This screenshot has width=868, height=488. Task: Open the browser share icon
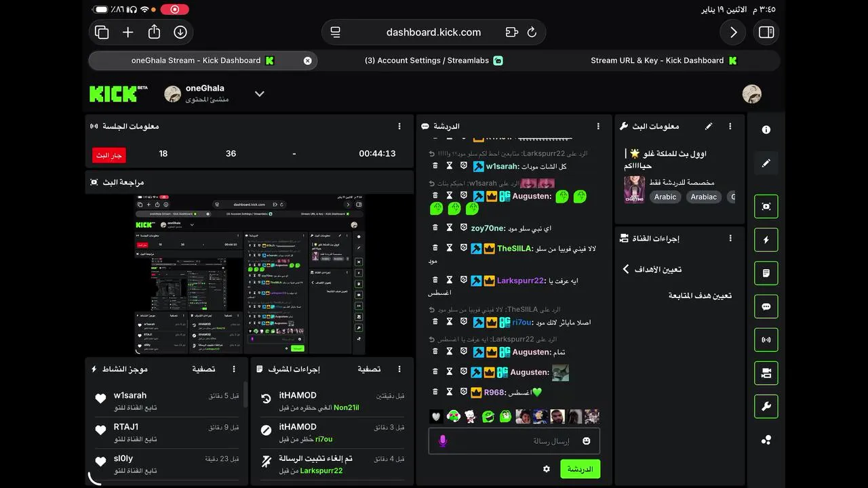point(154,32)
